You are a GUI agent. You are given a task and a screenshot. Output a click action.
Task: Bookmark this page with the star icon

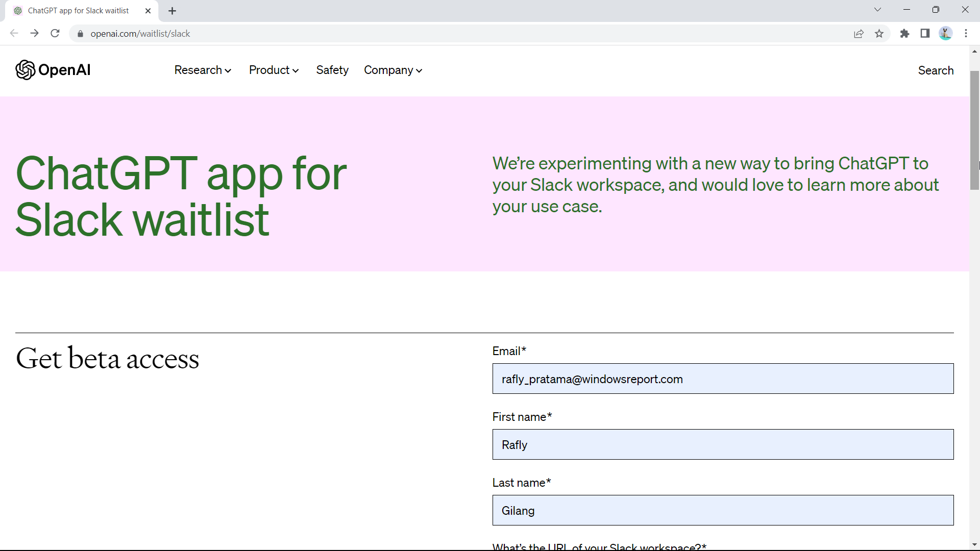(879, 34)
